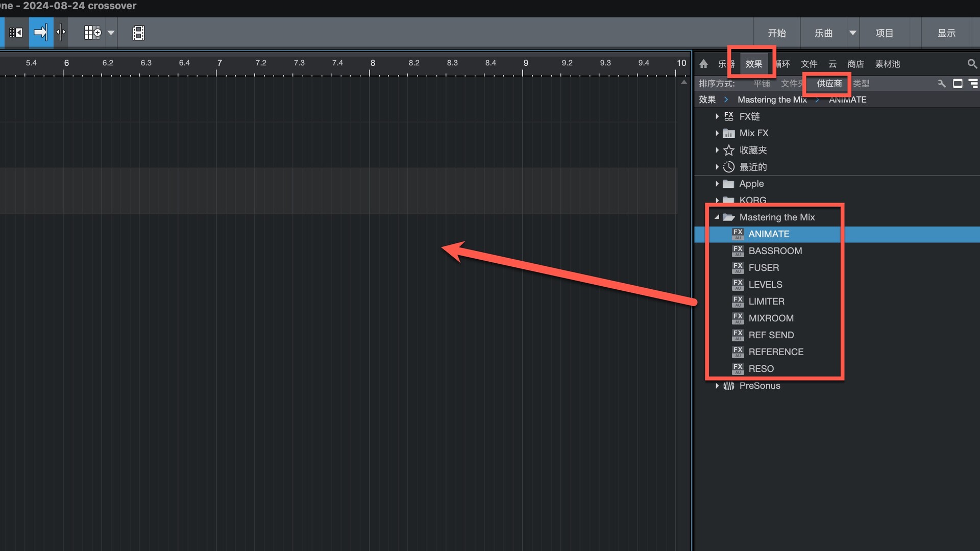Select the 云 browser tab
Image resolution: width=980 pixels, height=551 pixels.
(x=832, y=64)
